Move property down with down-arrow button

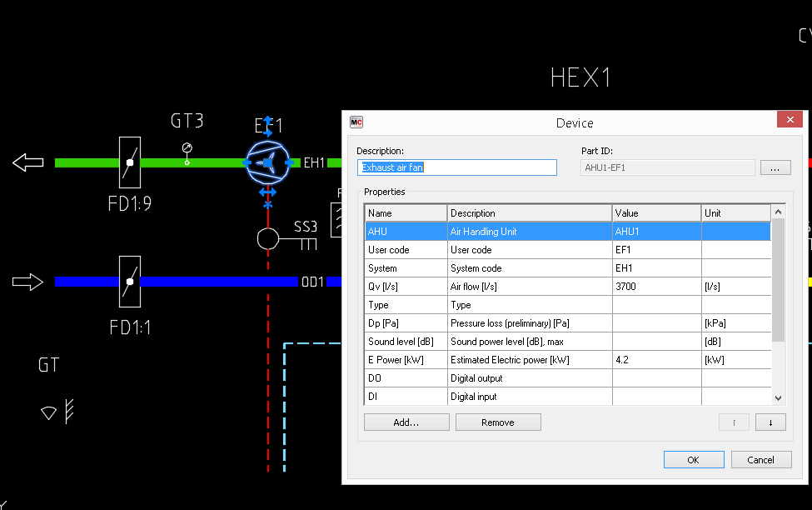(770, 422)
